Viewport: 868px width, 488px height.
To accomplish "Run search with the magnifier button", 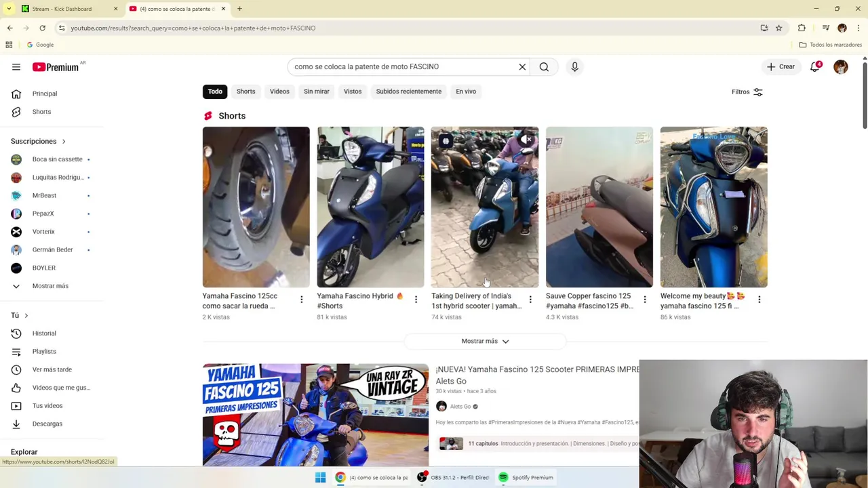I will pos(544,66).
